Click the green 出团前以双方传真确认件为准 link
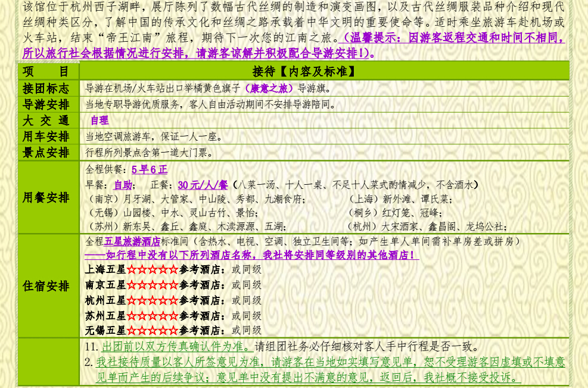Viewport: 588px width, 388px height. click(x=176, y=347)
